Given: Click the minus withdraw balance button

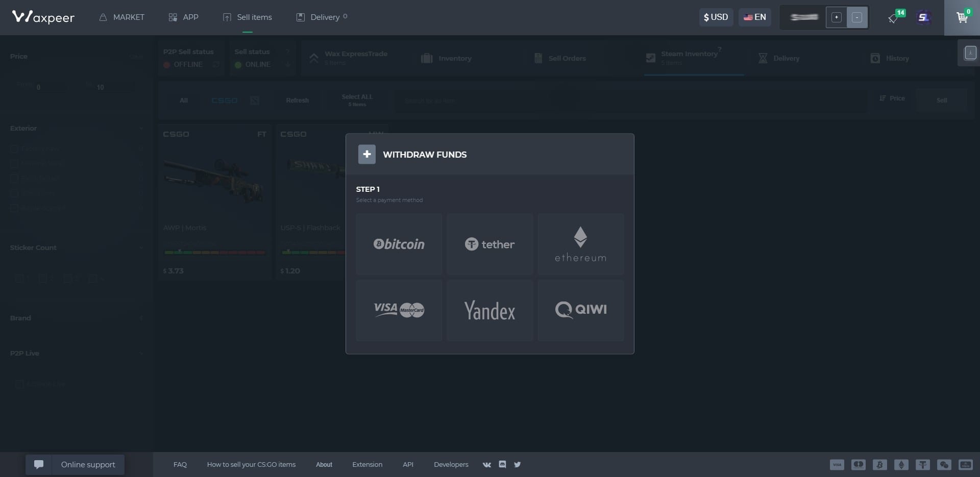Looking at the screenshot, I should point(857,17).
